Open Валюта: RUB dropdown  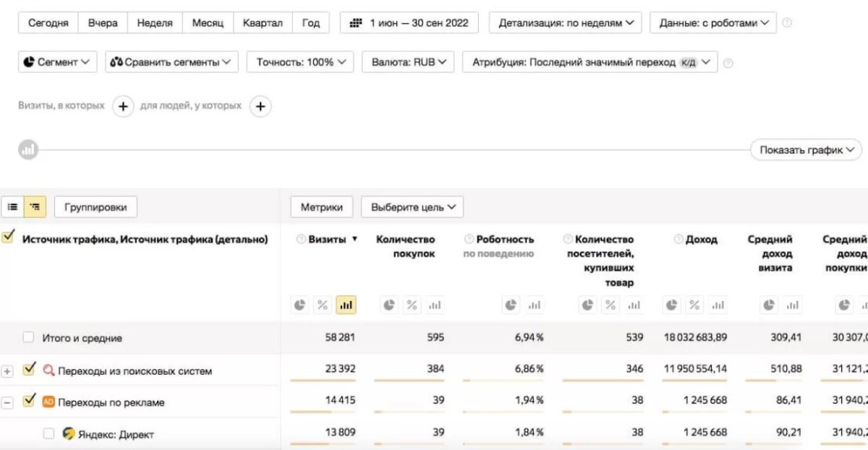coord(408,62)
